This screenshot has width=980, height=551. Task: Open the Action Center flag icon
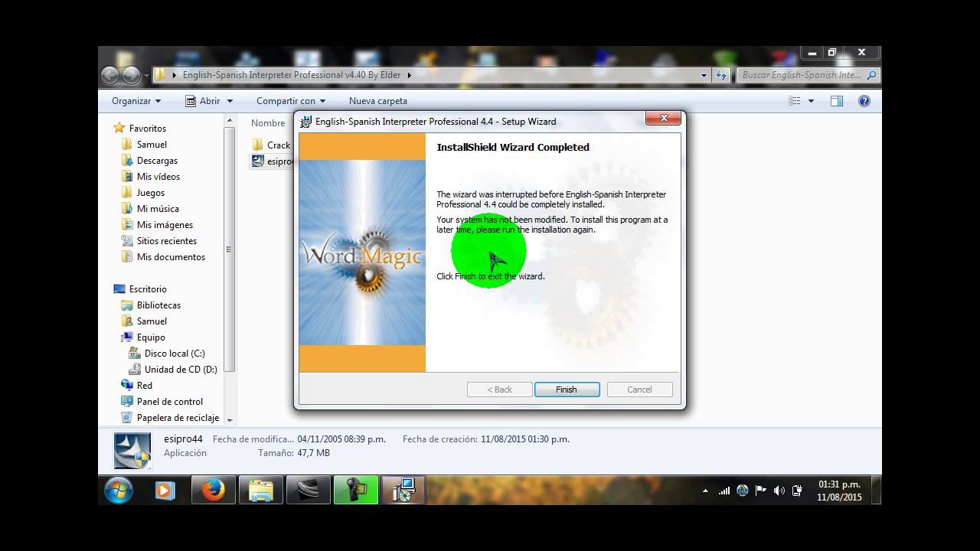760,491
